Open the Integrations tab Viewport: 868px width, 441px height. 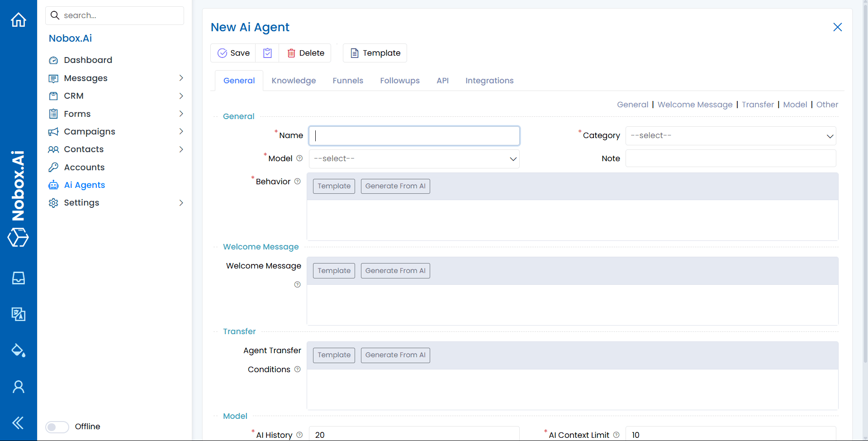[x=489, y=81]
